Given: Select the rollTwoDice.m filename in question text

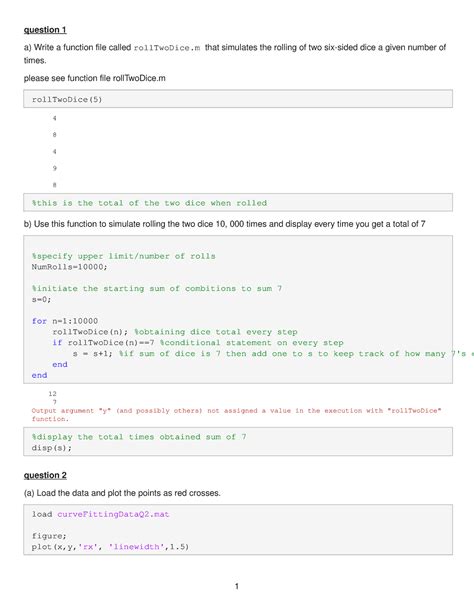Looking at the screenshot, I should 167,48.
